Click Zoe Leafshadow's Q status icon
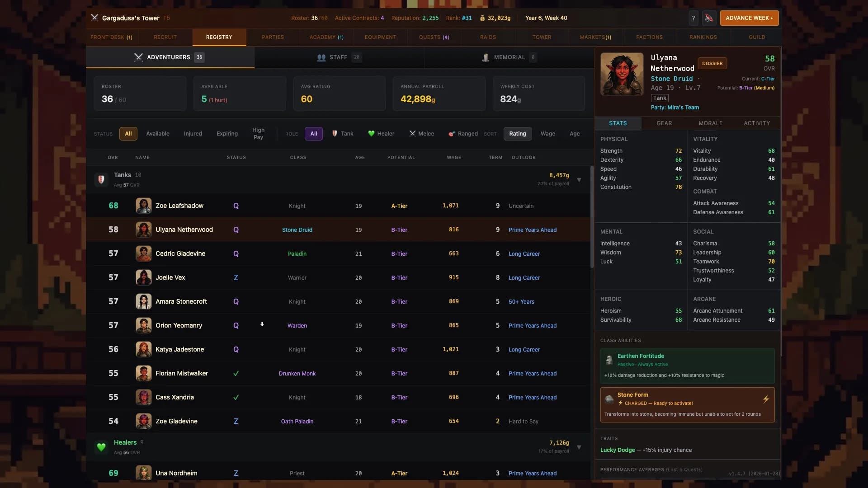Screen dimensions: 868x488 click(236, 206)
